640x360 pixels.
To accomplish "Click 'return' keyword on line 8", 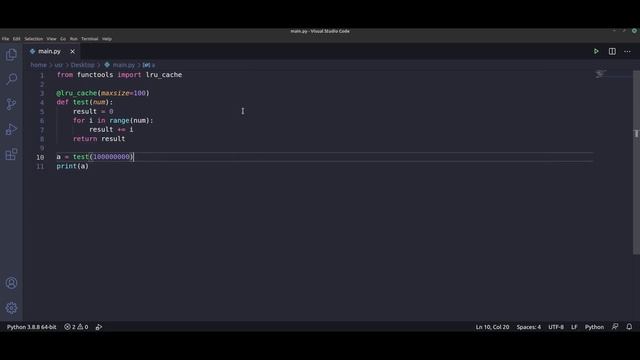I will click(85, 139).
